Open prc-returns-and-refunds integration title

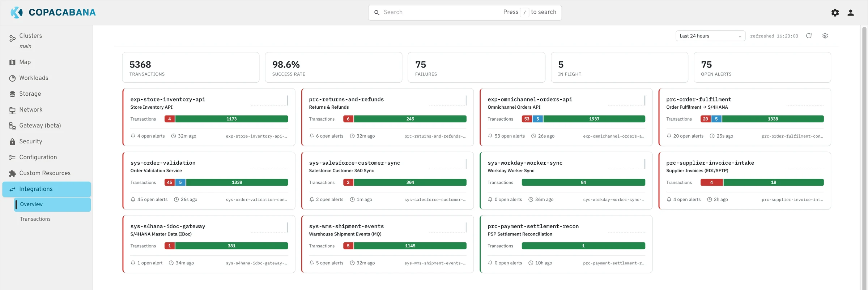coord(346,99)
